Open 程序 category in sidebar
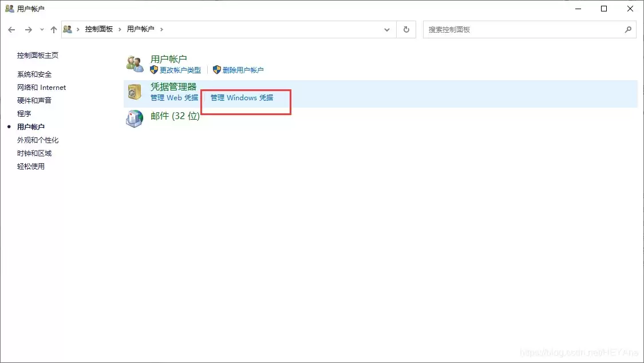 [24, 114]
